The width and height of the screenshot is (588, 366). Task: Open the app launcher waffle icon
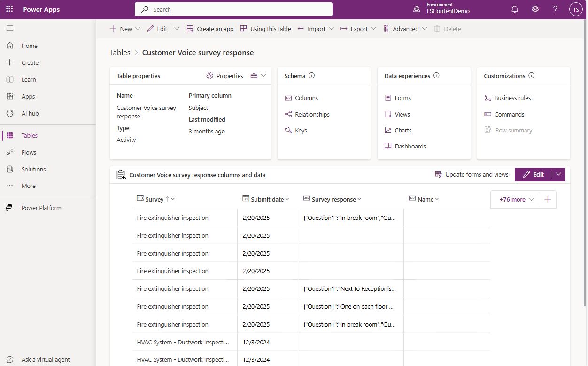click(x=9, y=9)
